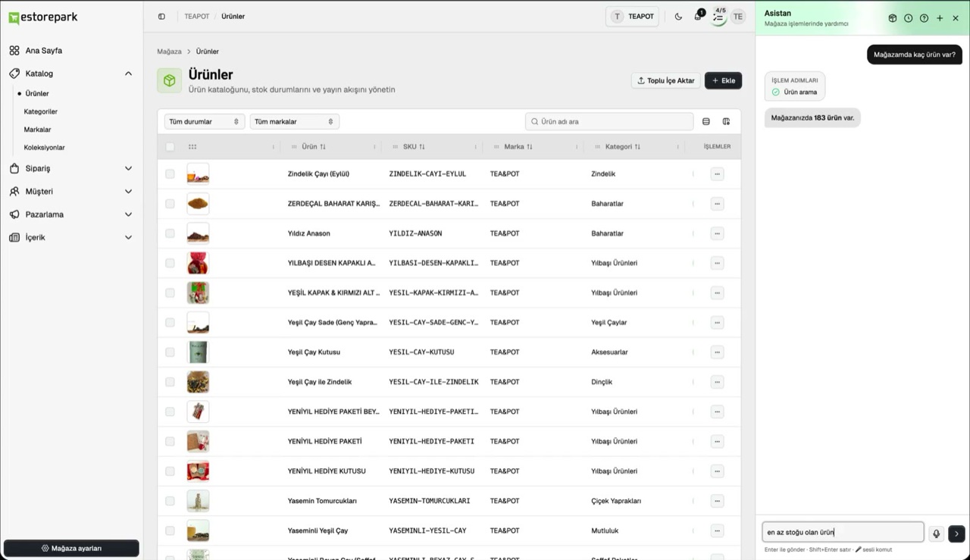Screen dimensions: 970x560
Task: Check the Yaseminli Yeşil Çay row checkbox
Action: 170,530
